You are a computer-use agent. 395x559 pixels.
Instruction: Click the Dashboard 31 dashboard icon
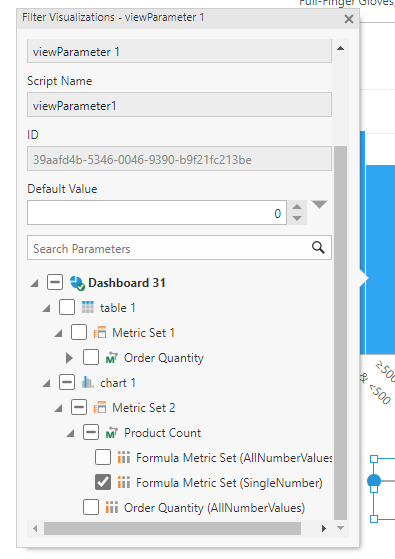[77, 283]
